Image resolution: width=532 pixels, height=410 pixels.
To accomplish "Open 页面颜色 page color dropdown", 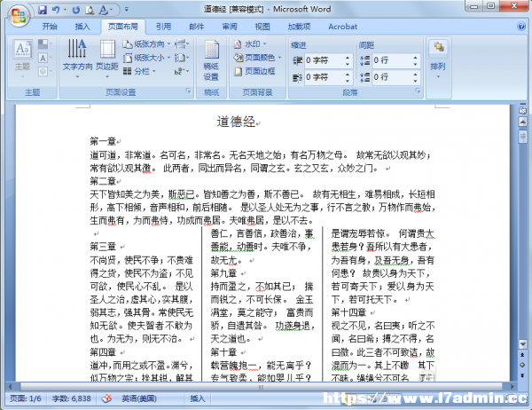I will click(257, 58).
